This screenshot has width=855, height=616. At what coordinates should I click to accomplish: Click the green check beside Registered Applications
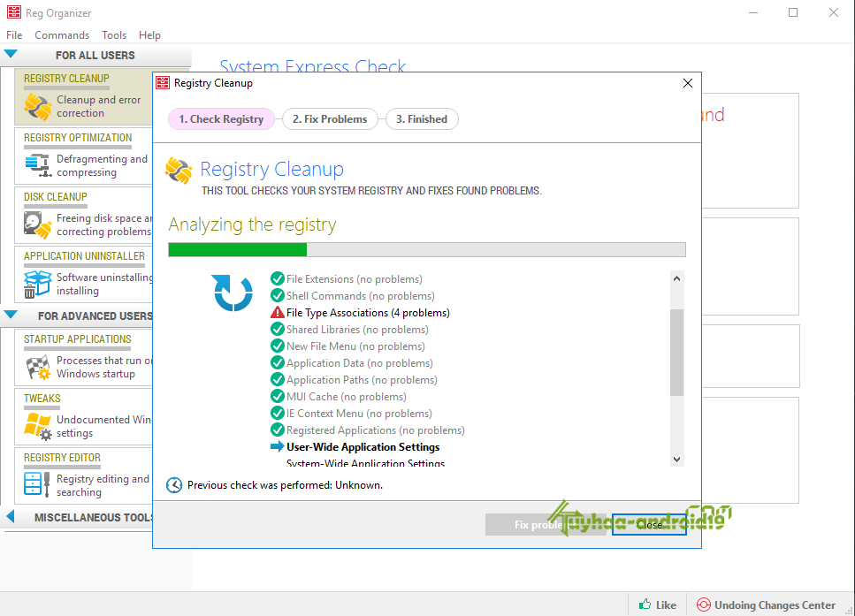[278, 430]
